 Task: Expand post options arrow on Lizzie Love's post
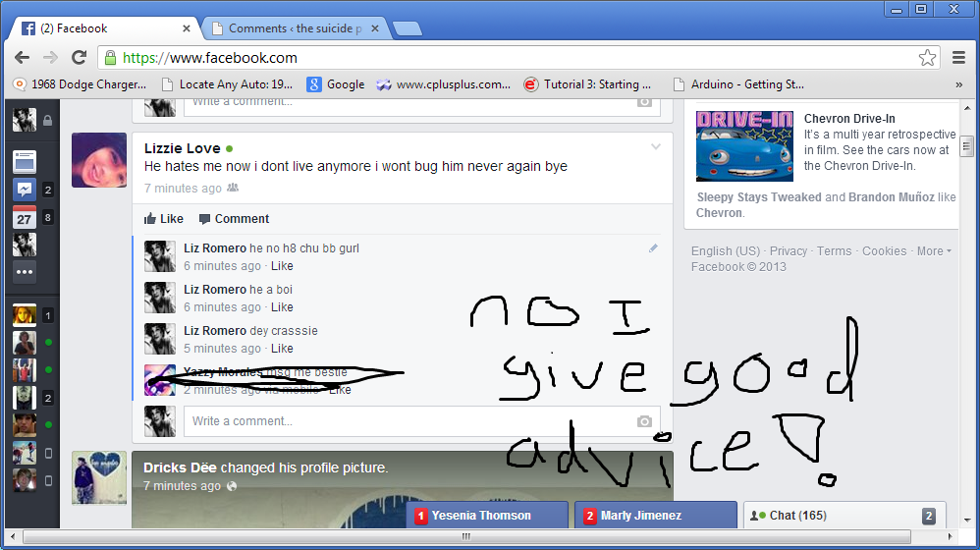click(x=656, y=147)
